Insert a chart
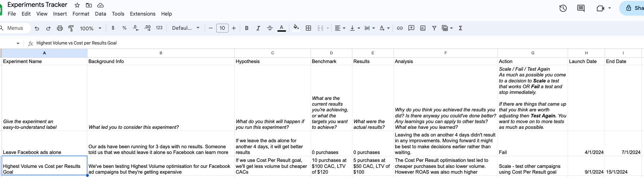 [423, 28]
